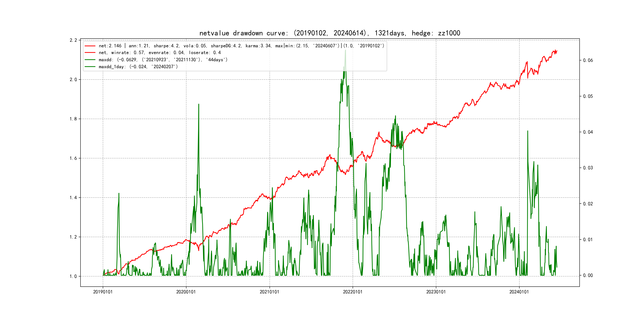Click the 20230101 x-axis tick label
644x322 pixels.
[436, 292]
